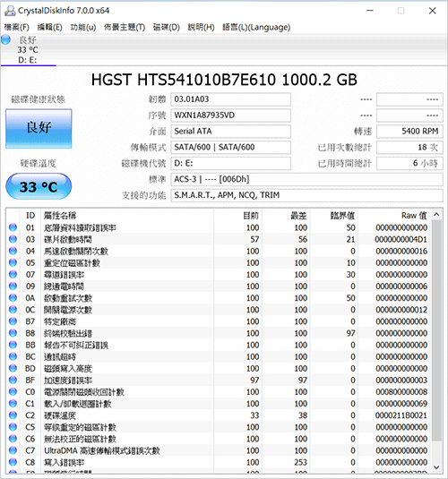Open the 說明(H) menu
This screenshot has width=448, height=479.
point(201,27)
